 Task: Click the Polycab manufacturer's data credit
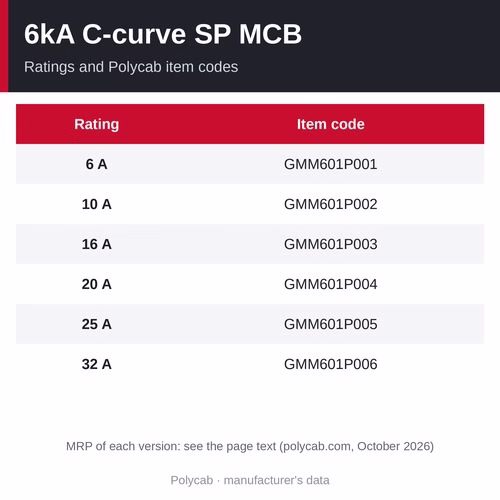250,480
